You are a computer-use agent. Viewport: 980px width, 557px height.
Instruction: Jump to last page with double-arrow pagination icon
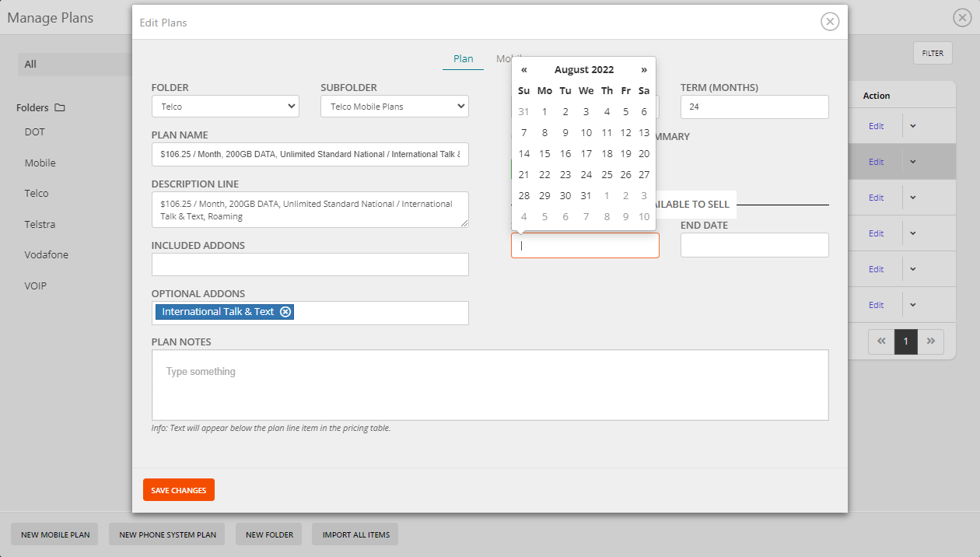931,341
